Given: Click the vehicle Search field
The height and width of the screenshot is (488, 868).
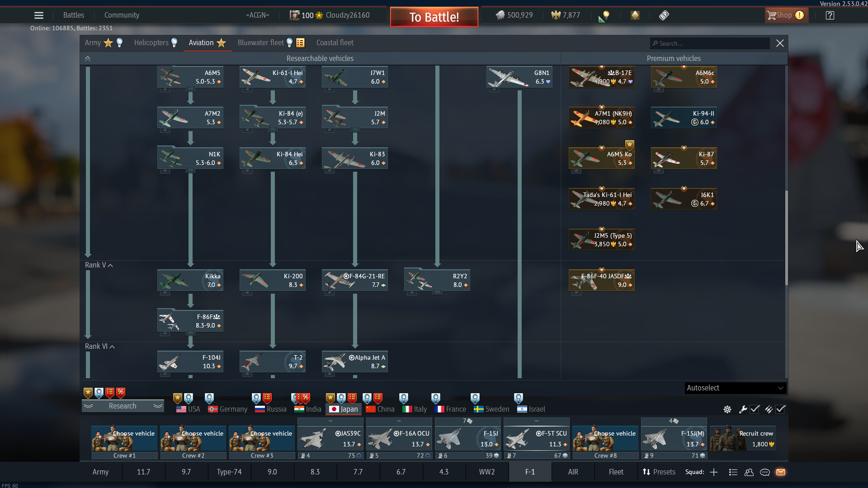Looking at the screenshot, I should (710, 43).
